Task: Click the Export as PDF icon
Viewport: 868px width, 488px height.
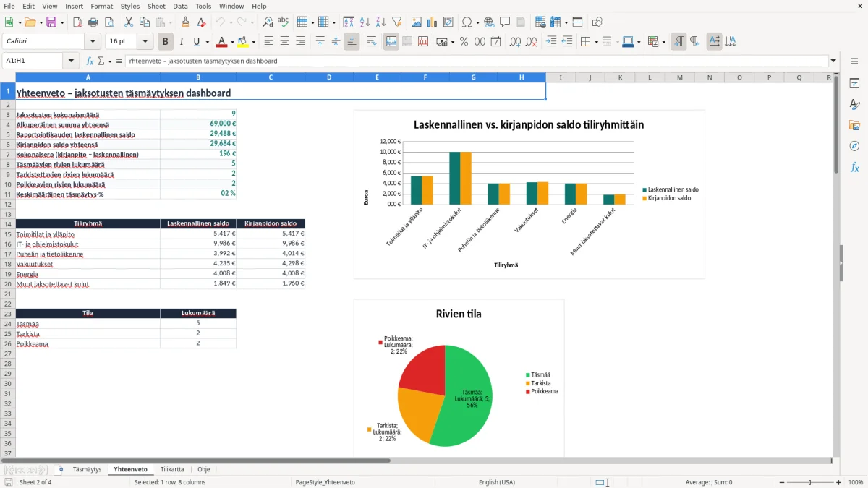Action: click(77, 22)
